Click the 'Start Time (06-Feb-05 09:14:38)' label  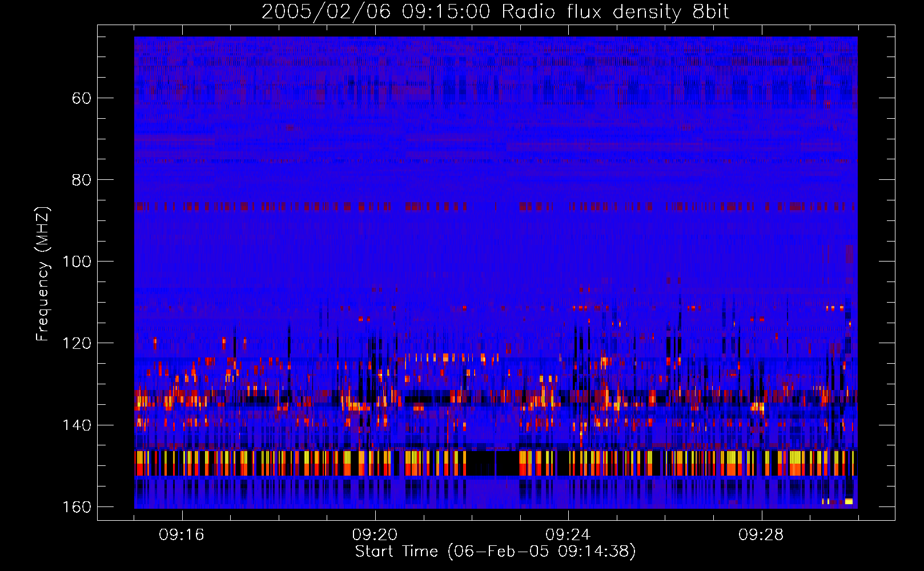pos(495,552)
